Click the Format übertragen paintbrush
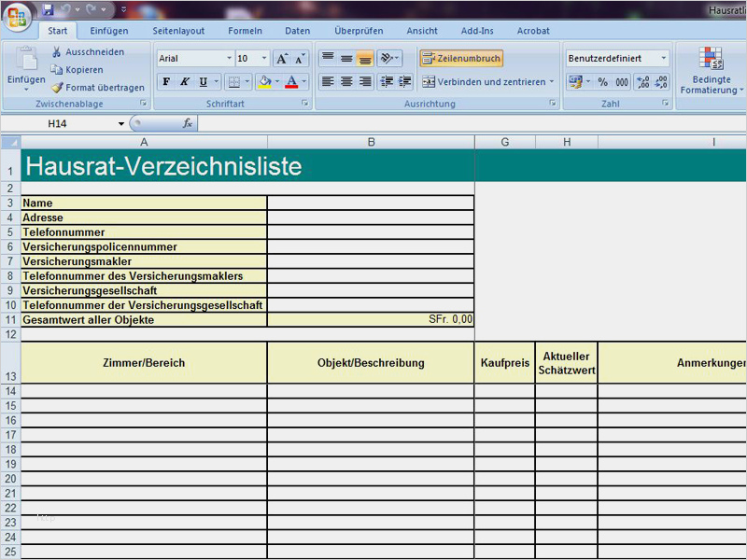The width and height of the screenshot is (747, 560). (57, 88)
